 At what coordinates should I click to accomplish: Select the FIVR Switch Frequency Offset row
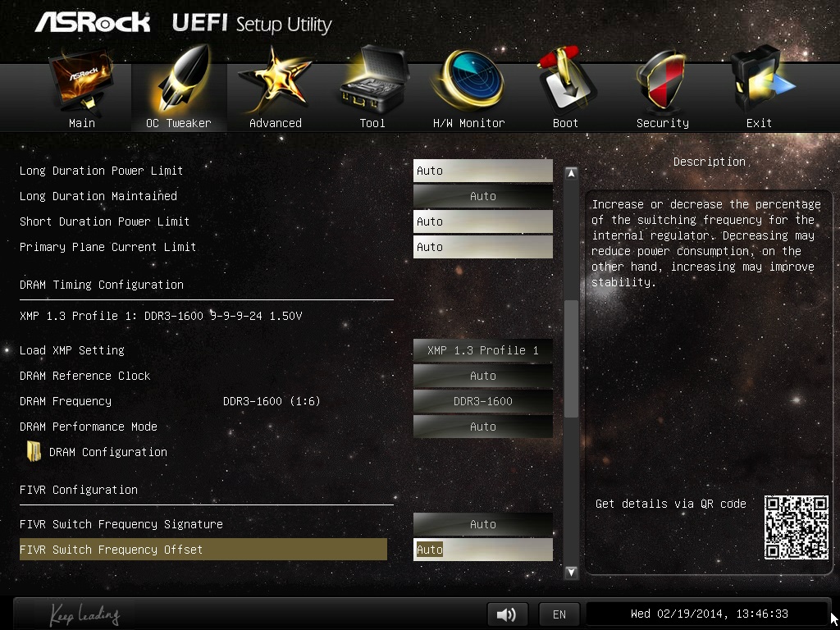[x=203, y=550]
